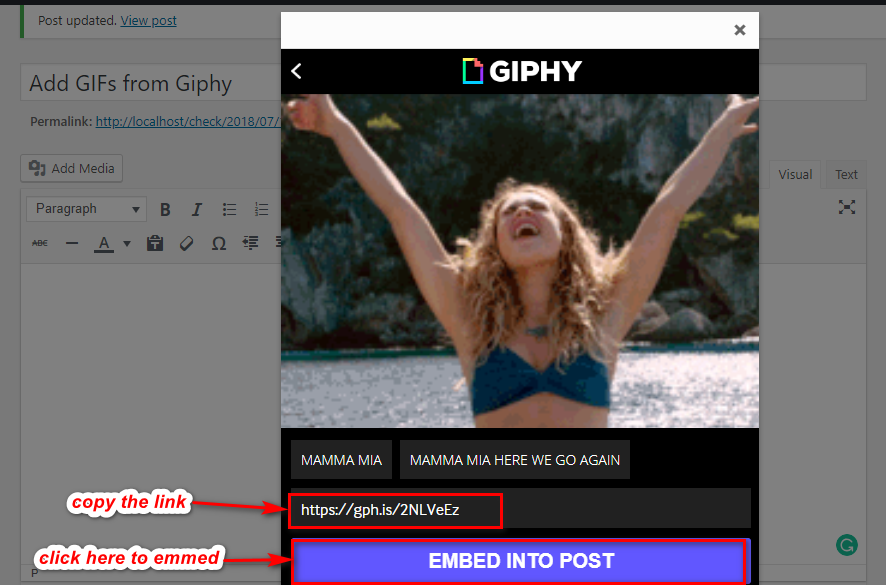Click the Decrease indent icon
886x585 pixels.
[250, 243]
